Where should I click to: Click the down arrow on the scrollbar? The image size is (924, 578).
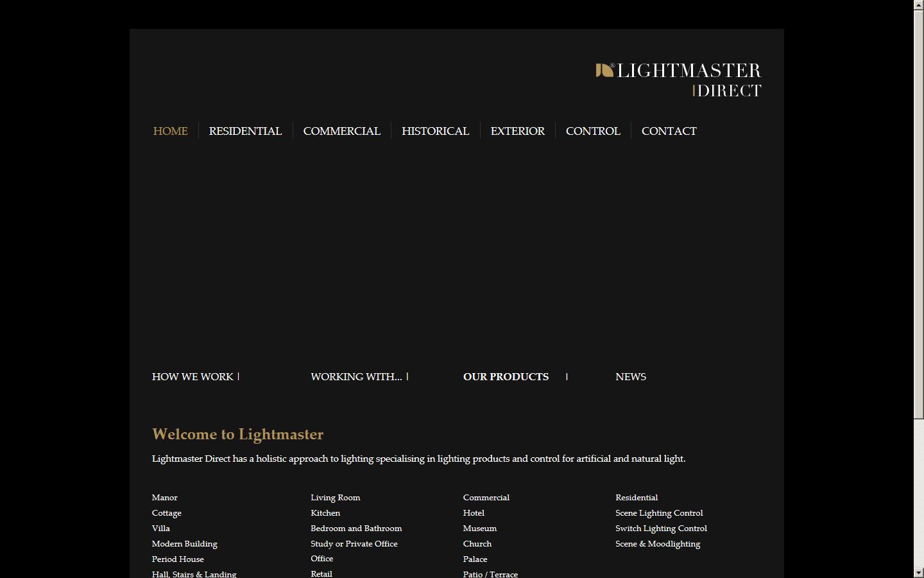919,572
